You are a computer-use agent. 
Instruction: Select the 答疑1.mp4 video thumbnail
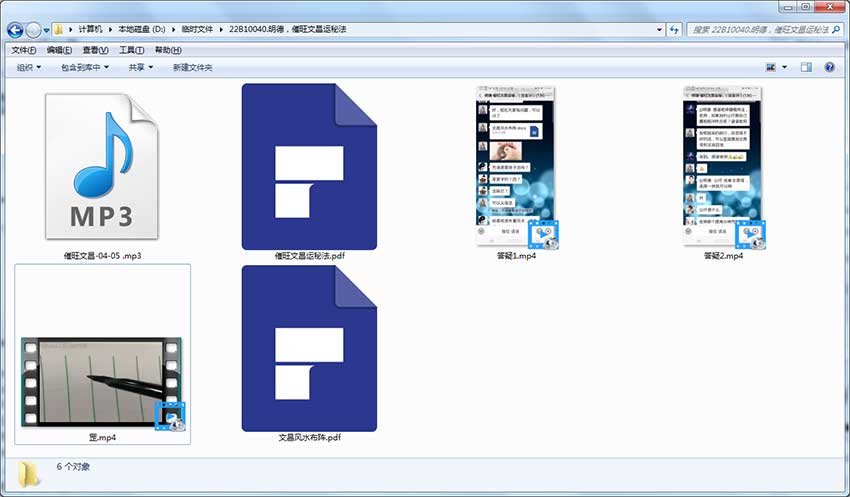(516, 167)
